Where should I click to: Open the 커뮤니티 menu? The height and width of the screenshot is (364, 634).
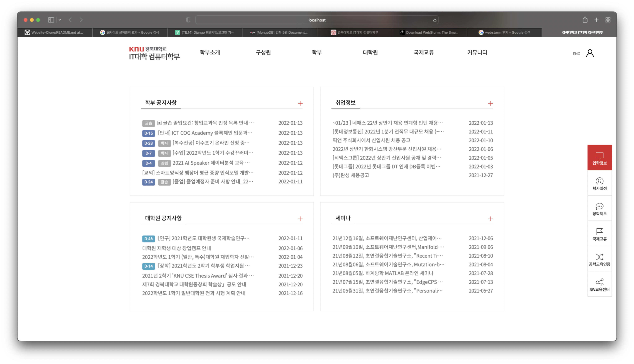tap(477, 52)
